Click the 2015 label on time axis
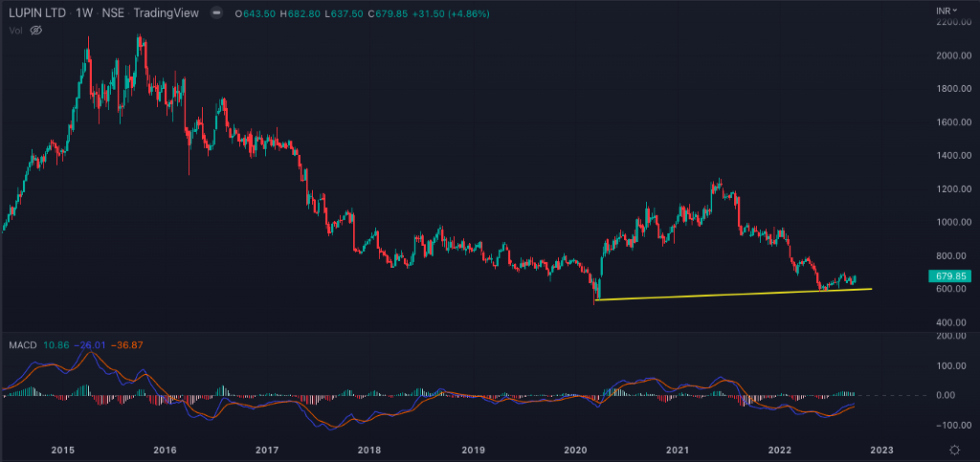The image size is (980, 462). point(62,451)
